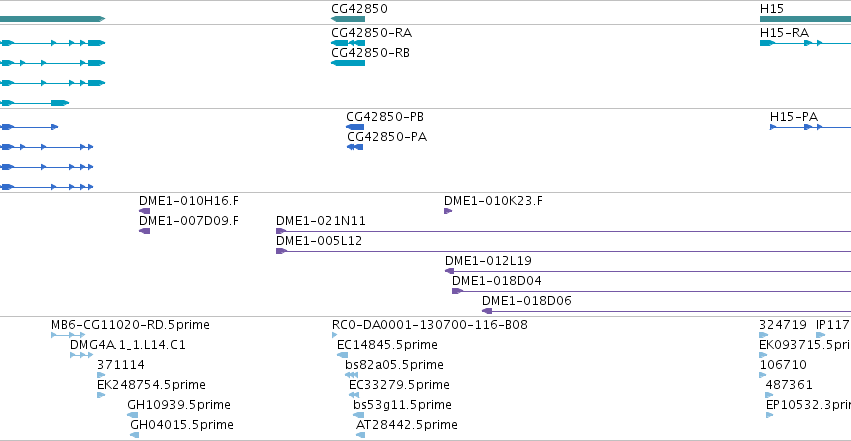Open the H15-PA protein label
The height and width of the screenshot is (441, 851).
pos(793,117)
